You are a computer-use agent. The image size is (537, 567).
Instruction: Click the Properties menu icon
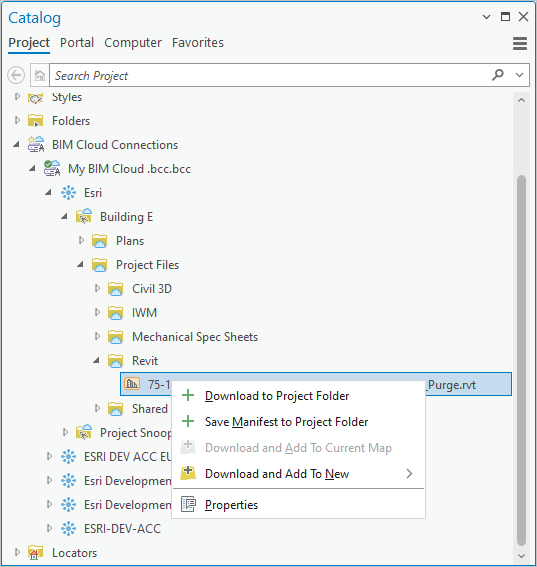coord(188,504)
